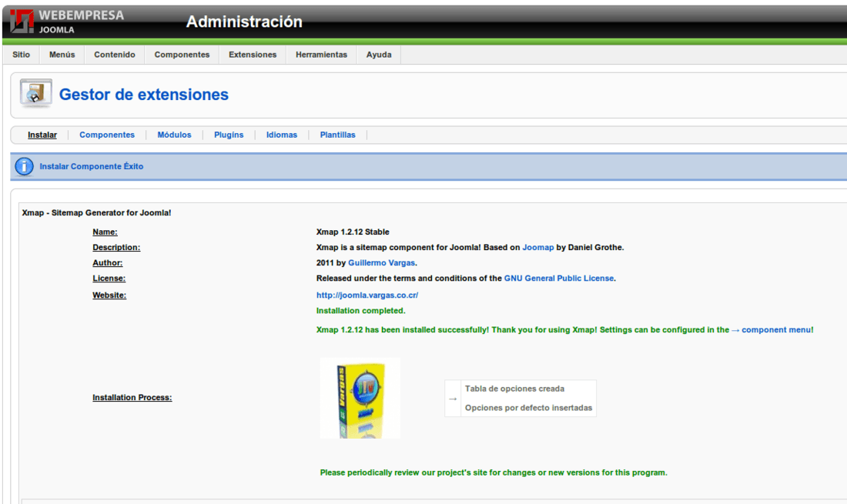The image size is (847, 504).
Task: Click the Webempresa Joomla logo
Action: tap(68, 22)
